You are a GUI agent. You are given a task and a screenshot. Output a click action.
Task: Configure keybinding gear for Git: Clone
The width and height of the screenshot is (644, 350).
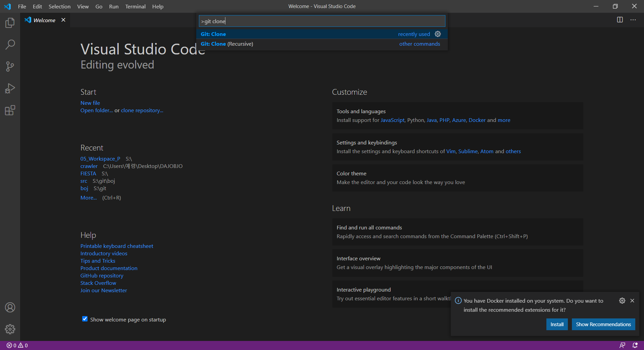click(x=438, y=34)
